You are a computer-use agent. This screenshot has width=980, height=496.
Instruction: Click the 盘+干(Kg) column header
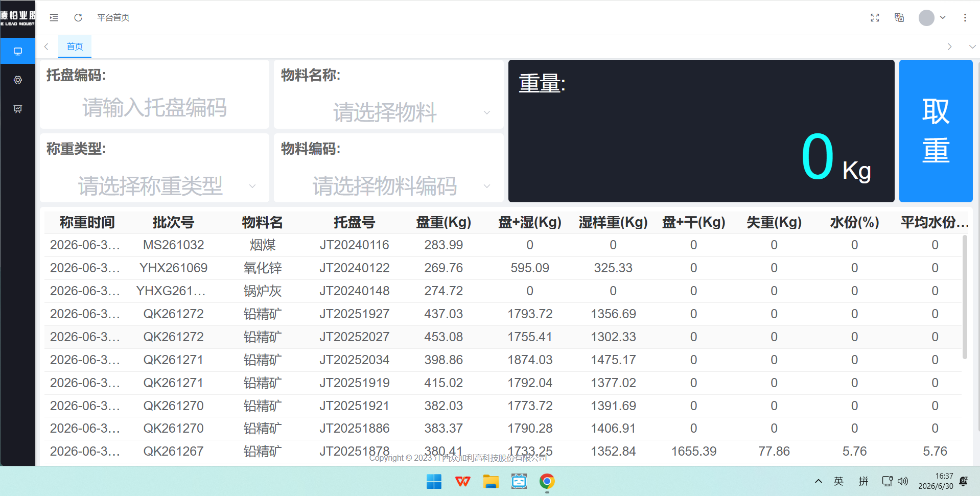tap(693, 223)
